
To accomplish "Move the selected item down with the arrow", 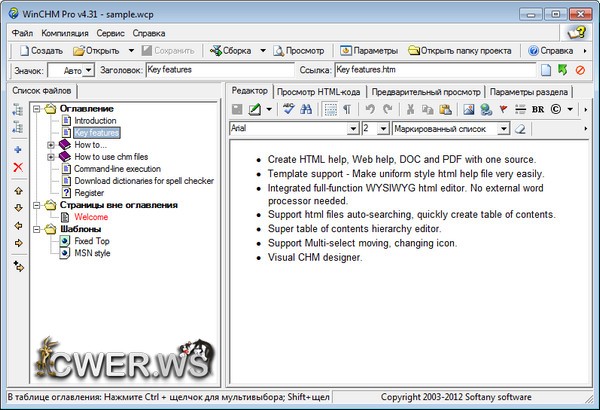I will [18, 208].
